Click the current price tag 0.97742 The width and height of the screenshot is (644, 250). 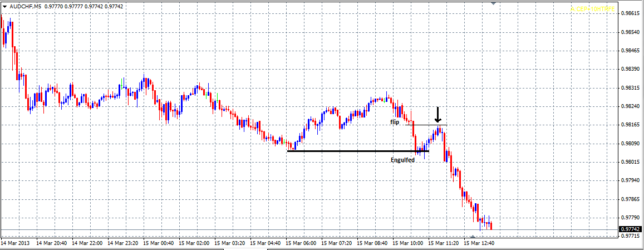630,229
